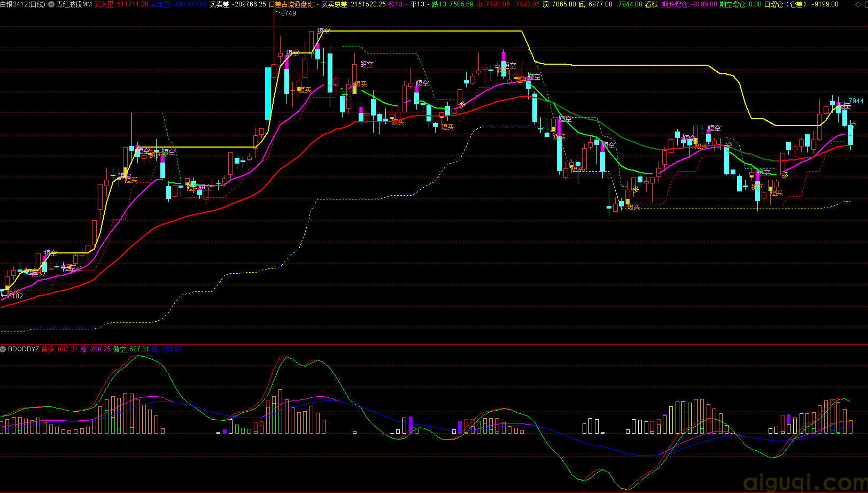
Task: Click the 买入量: 511711.38 value
Action: click(121, 4)
